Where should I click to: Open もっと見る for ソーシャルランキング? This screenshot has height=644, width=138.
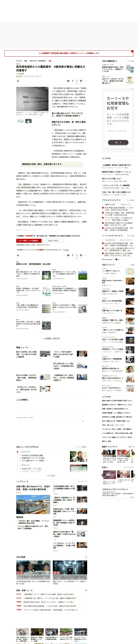coord(130,236)
